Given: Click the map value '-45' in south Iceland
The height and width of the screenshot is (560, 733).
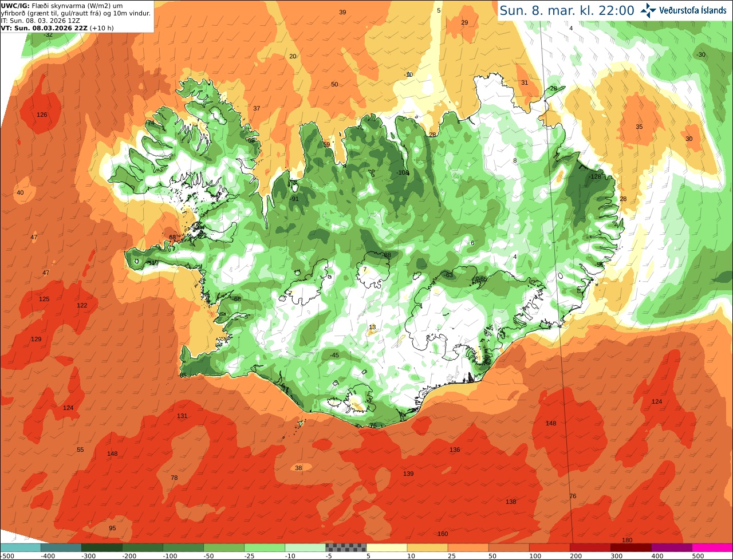Looking at the screenshot, I should (x=334, y=355).
